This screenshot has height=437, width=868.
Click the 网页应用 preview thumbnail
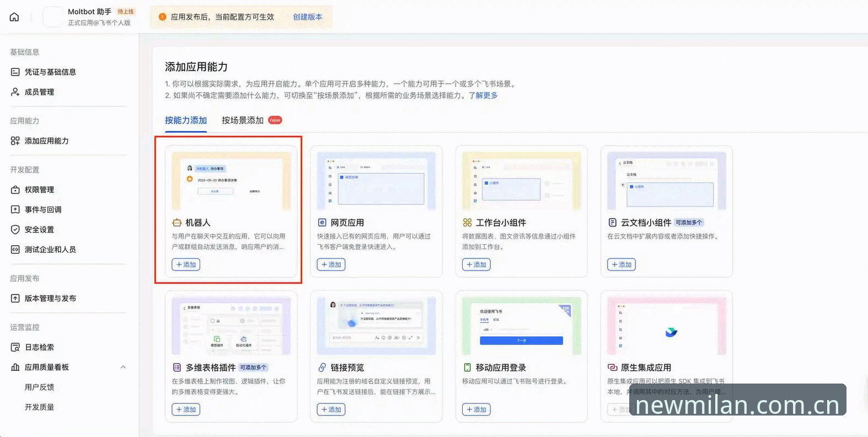(x=376, y=181)
